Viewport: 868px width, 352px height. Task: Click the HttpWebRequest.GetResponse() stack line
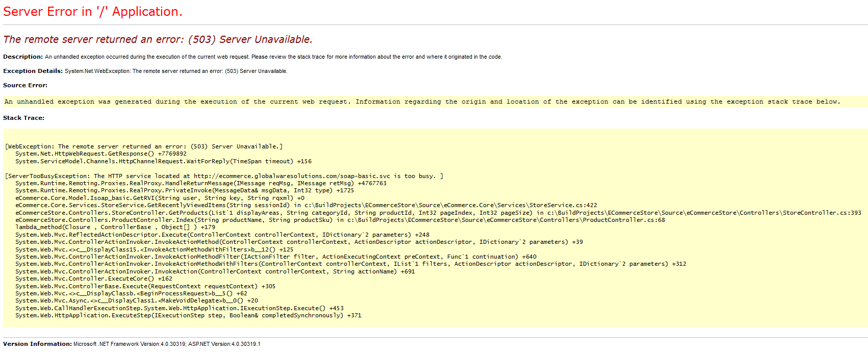tap(100, 154)
